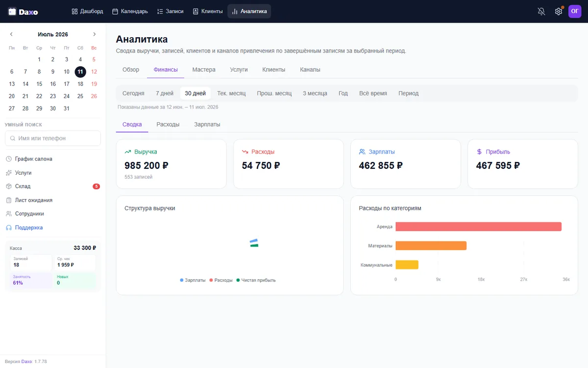Toggle Чистая прибыль legend item
Screen dimensions: 588x368
tap(256, 280)
